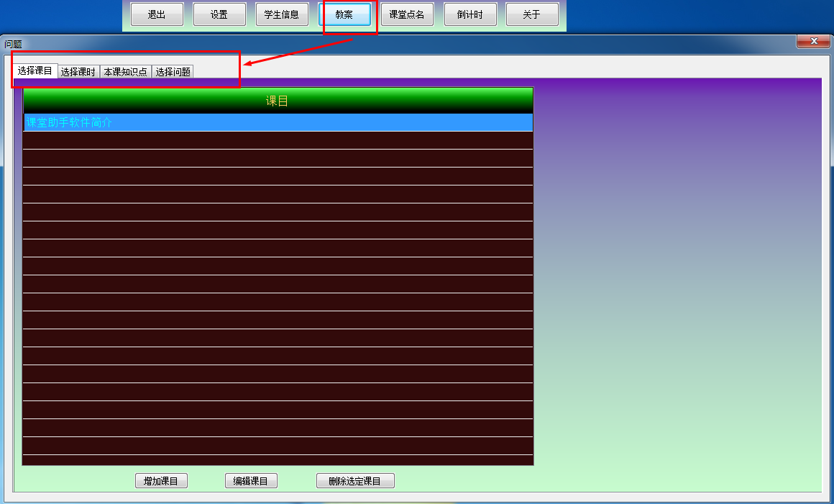The height and width of the screenshot is (504, 834).
Task: Select row 课堂助手软件简介
Action: 278,122
